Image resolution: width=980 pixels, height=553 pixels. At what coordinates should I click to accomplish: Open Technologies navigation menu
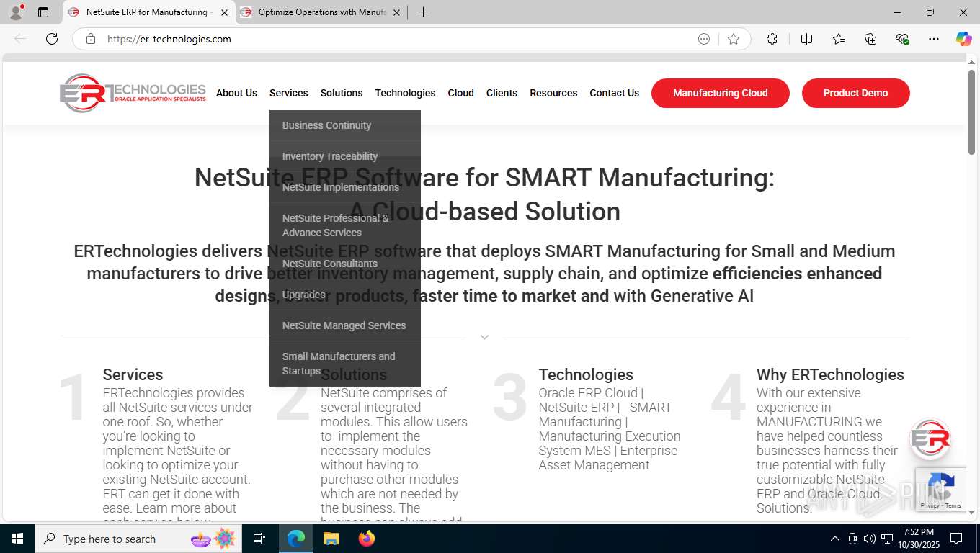coord(405,93)
